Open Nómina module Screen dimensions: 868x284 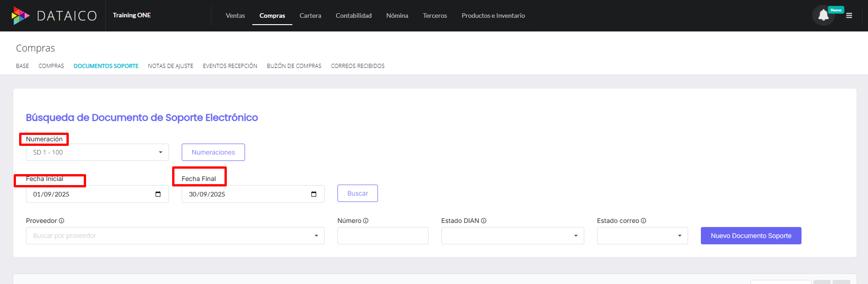tap(397, 15)
